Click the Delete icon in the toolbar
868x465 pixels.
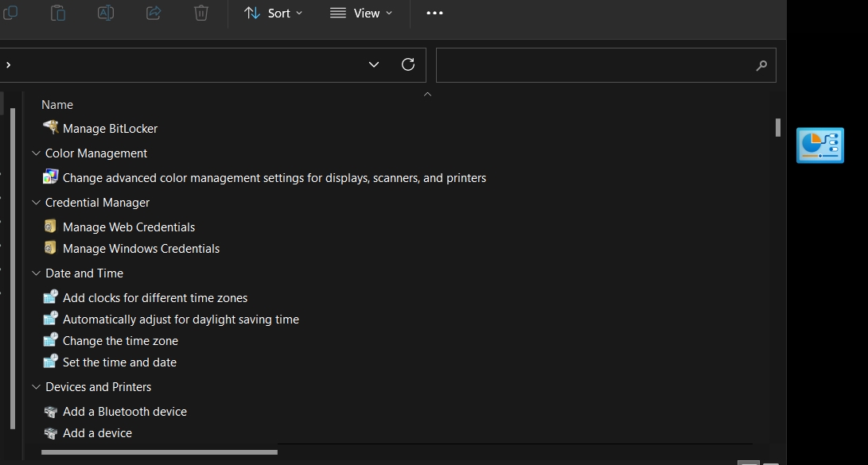click(x=200, y=13)
